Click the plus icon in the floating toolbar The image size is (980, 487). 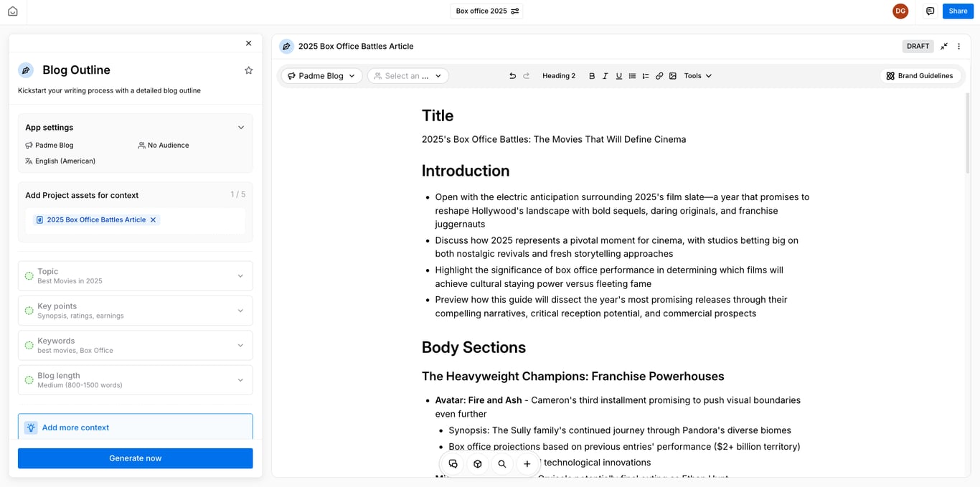[527, 464]
